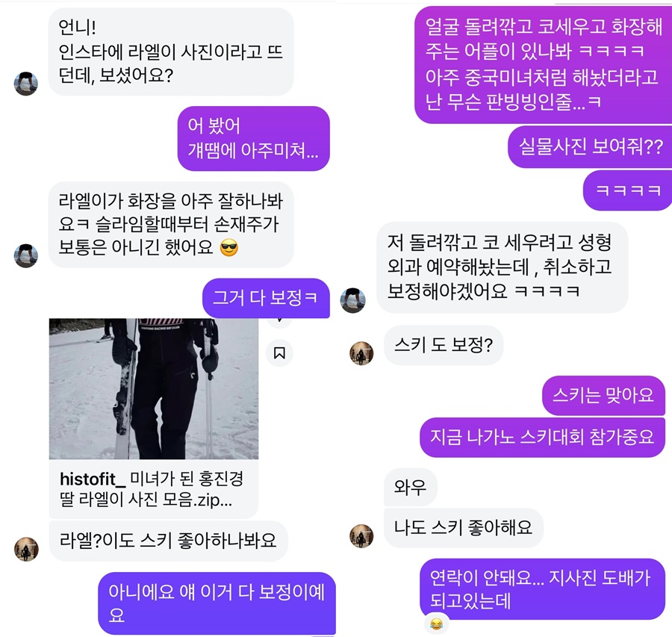Open the shared ski photo thumbnail

[154, 389]
